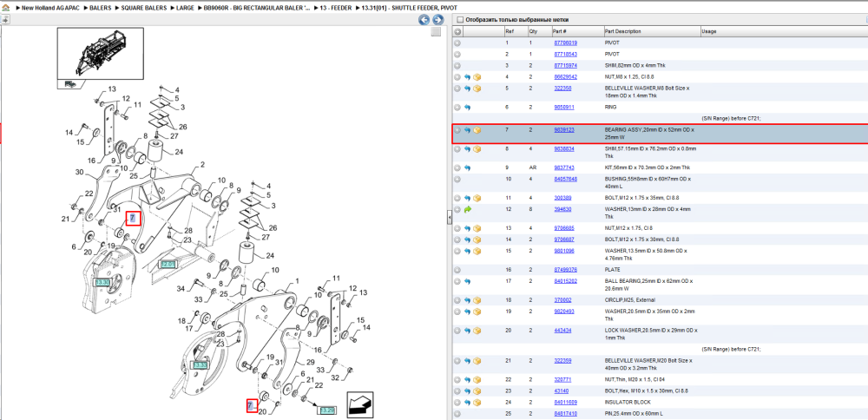Open part number 87706019 link
868x420 pixels.
(x=565, y=43)
